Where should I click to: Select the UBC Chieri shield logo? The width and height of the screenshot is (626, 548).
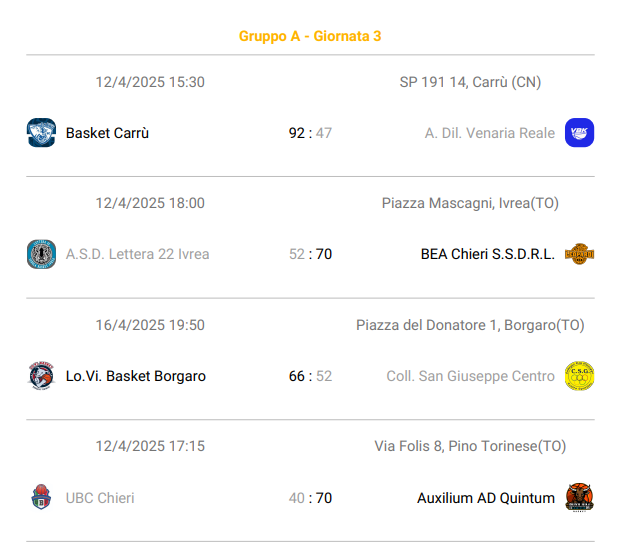[x=41, y=497]
